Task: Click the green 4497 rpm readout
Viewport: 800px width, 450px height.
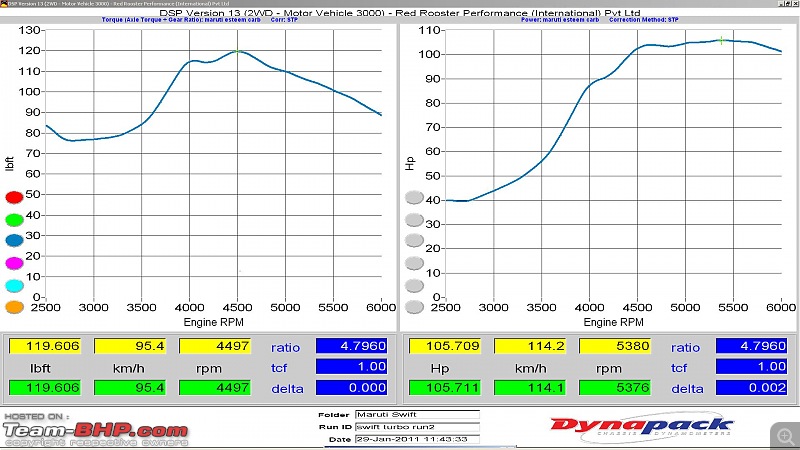Action: [x=215, y=388]
